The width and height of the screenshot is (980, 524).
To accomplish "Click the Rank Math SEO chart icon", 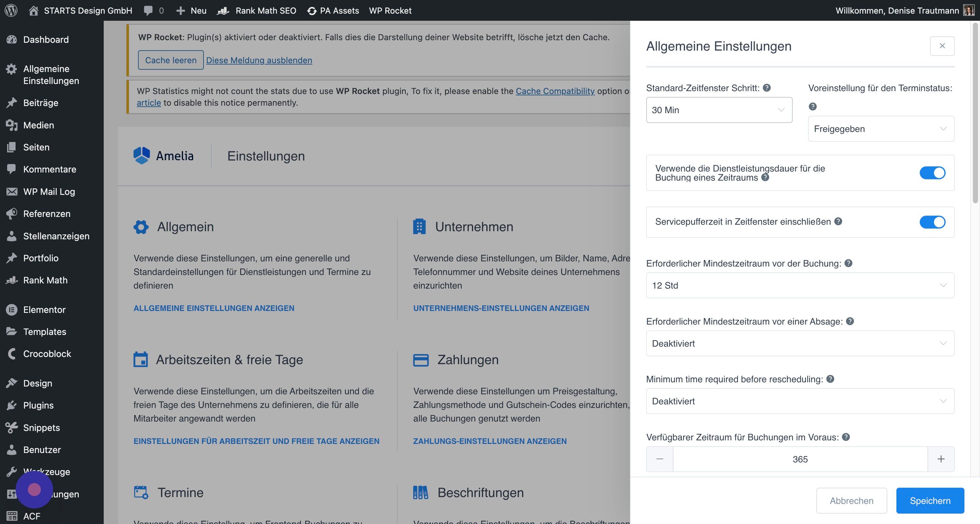I will [223, 11].
